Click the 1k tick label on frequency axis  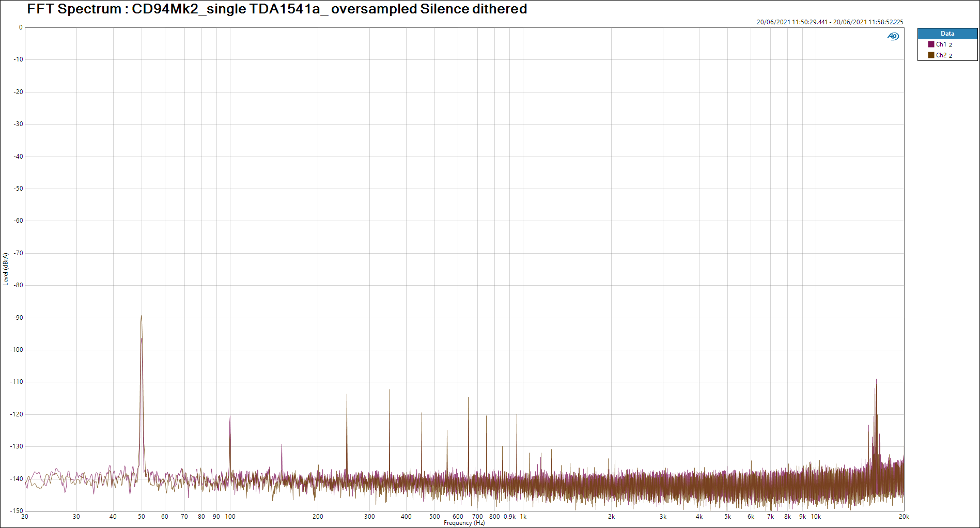coord(523,517)
